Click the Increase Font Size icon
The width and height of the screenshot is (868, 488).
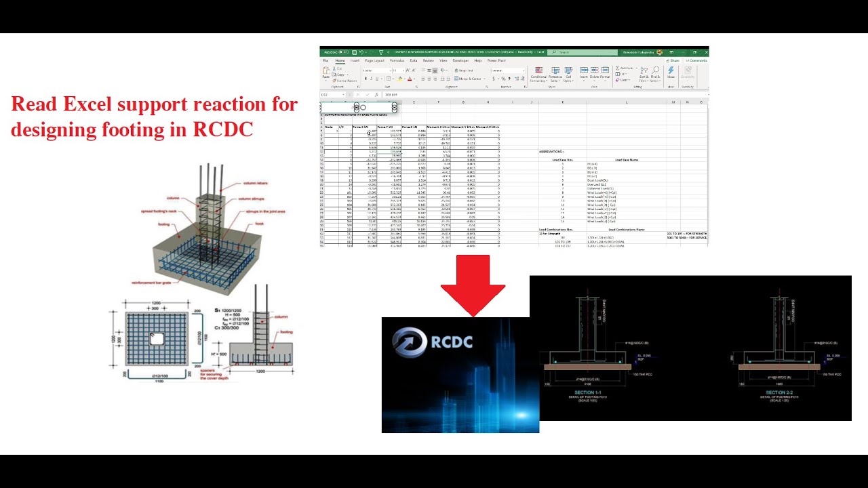408,70
